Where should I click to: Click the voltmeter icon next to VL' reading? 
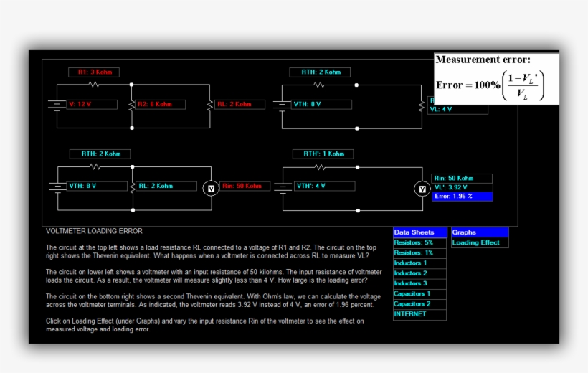click(x=422, y=188)
